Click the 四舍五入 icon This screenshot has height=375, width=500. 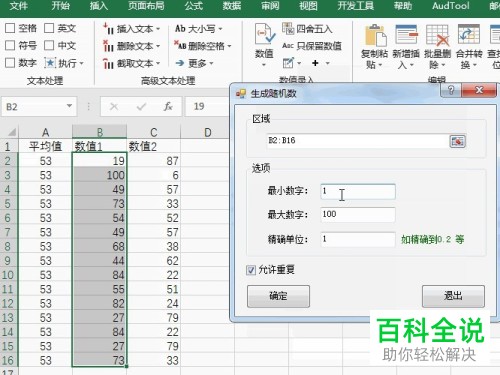click(x=288, y=29)
